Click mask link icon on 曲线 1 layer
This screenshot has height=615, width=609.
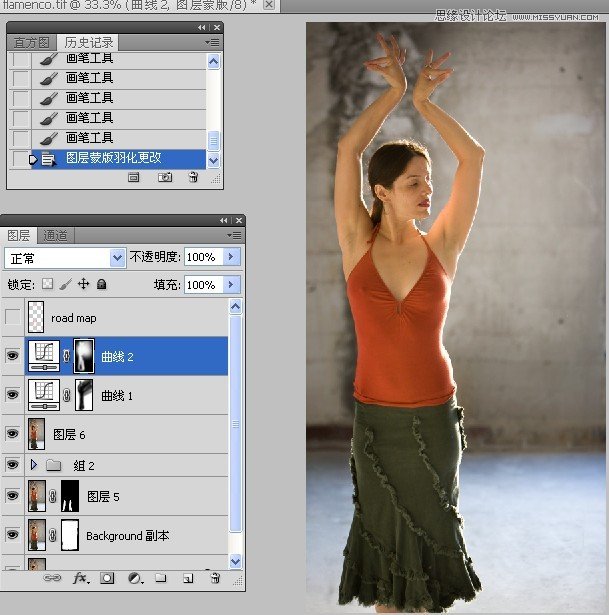click(x=67, y=395)
